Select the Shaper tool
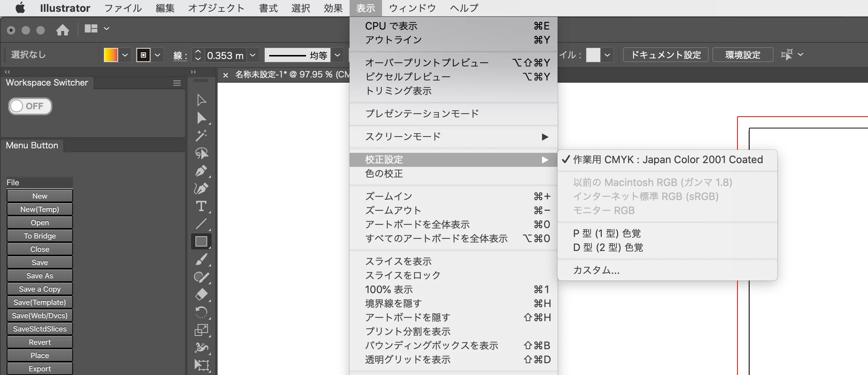The width and height of the screenshot is (868, 375). 201,277
